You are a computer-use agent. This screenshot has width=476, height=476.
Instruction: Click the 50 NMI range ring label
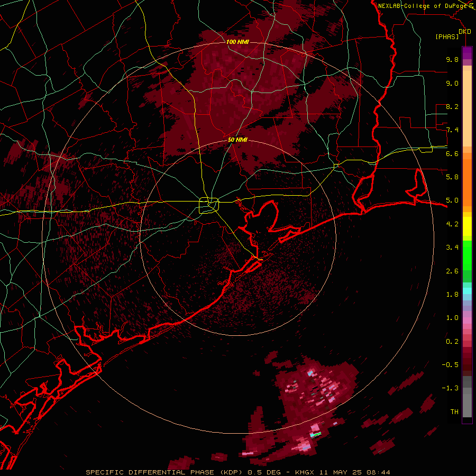click(x=237, y=140)
